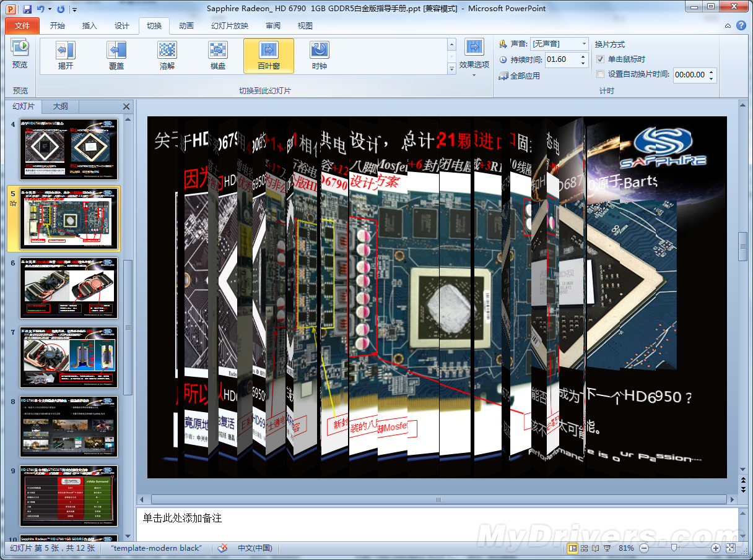The image size is (753, 560).
Task: Minimize the ribbon with the caret icon
Action: coord(728,26)
